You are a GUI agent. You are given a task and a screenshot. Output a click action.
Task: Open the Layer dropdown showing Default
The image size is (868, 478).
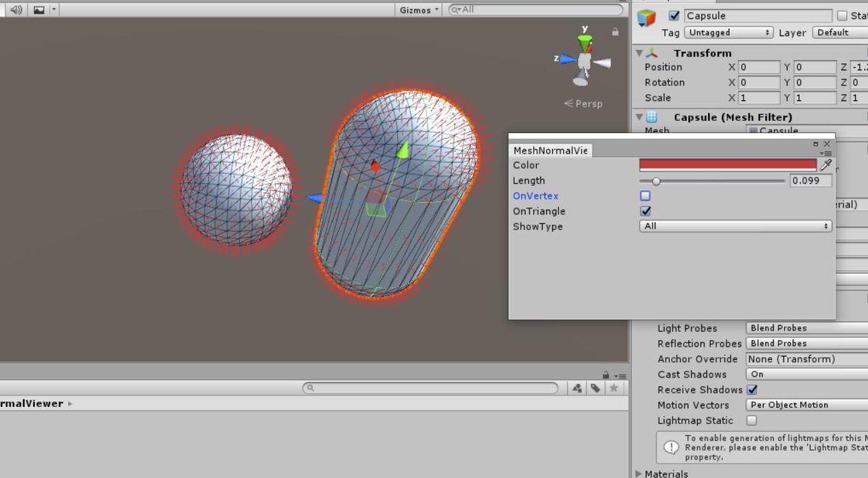point(840,33)
